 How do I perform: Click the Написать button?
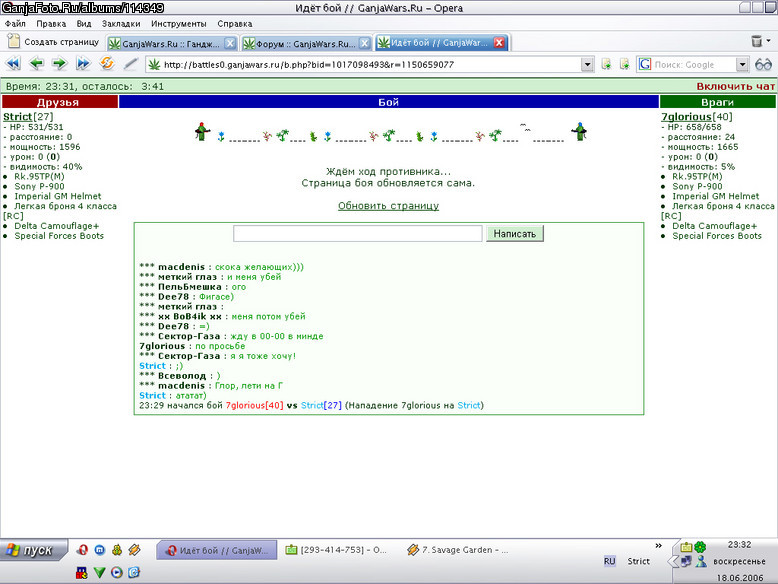[x=515, y=234]
